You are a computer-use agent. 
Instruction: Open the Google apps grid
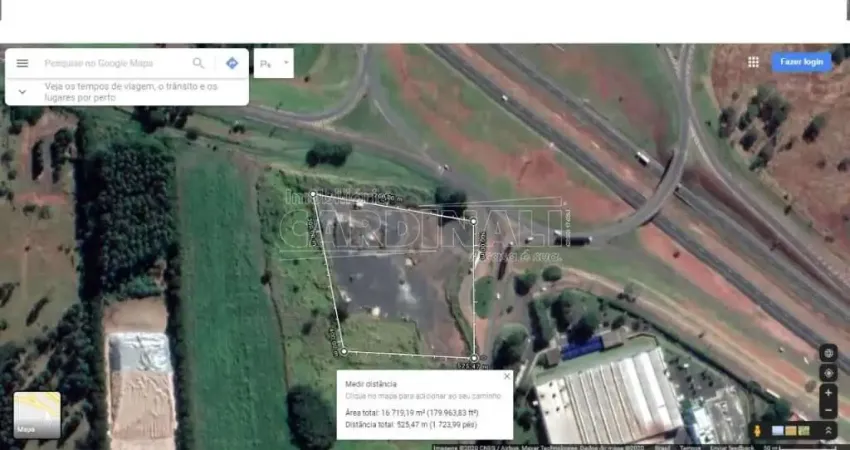click(753, 62)
